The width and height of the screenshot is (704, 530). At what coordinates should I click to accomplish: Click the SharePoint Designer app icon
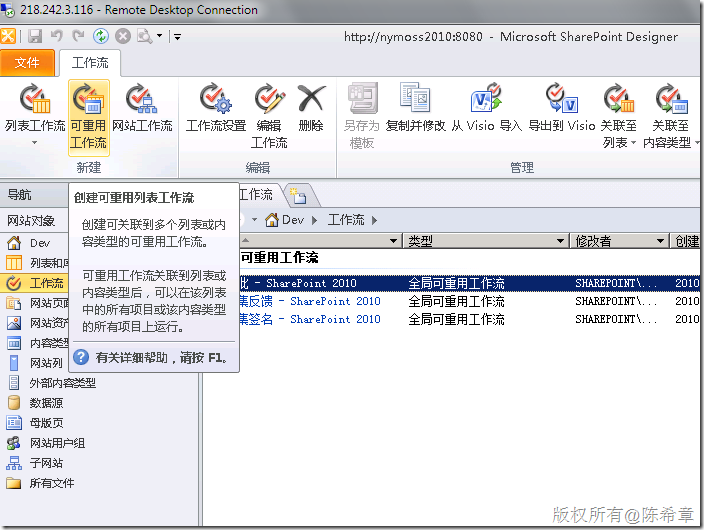[8, 36]
